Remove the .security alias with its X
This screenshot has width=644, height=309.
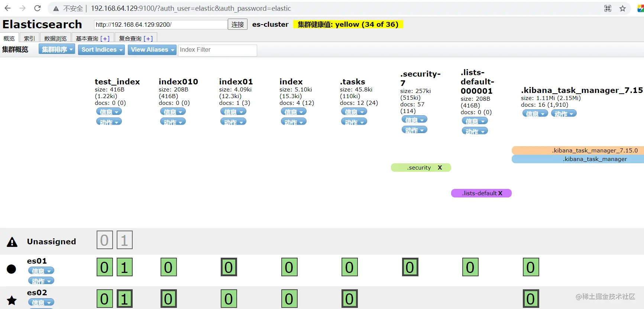point(440,168)
